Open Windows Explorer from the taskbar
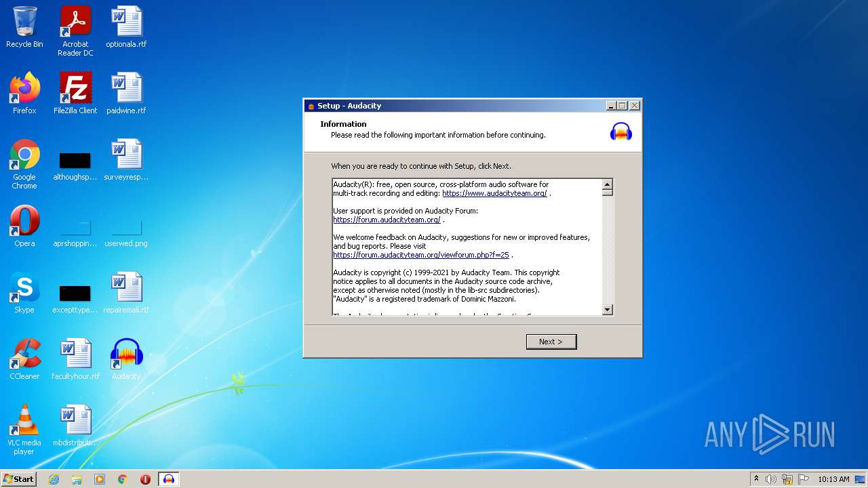This screenshot has width=868, height=488. point(77,479)
